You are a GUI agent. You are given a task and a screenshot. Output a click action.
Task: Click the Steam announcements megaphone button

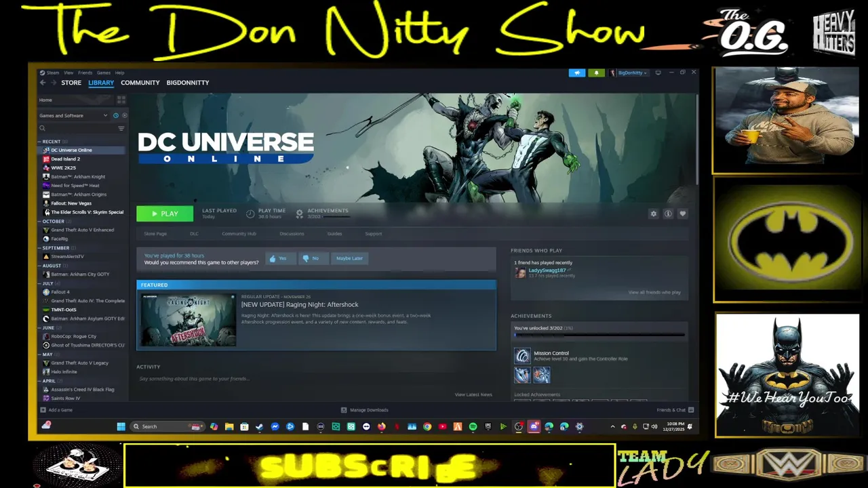(577, 73)
